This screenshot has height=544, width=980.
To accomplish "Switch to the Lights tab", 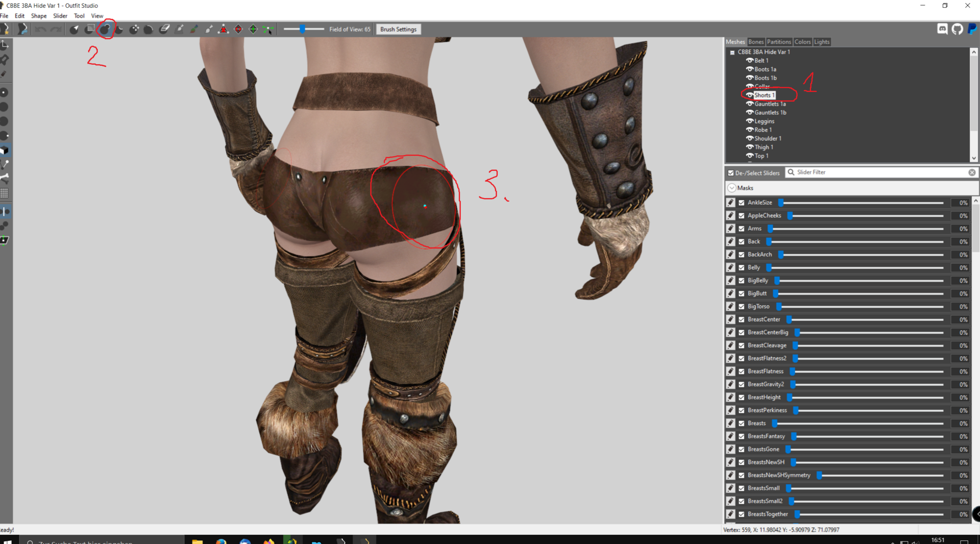I will pyautogui.click(x=822, y=42).
